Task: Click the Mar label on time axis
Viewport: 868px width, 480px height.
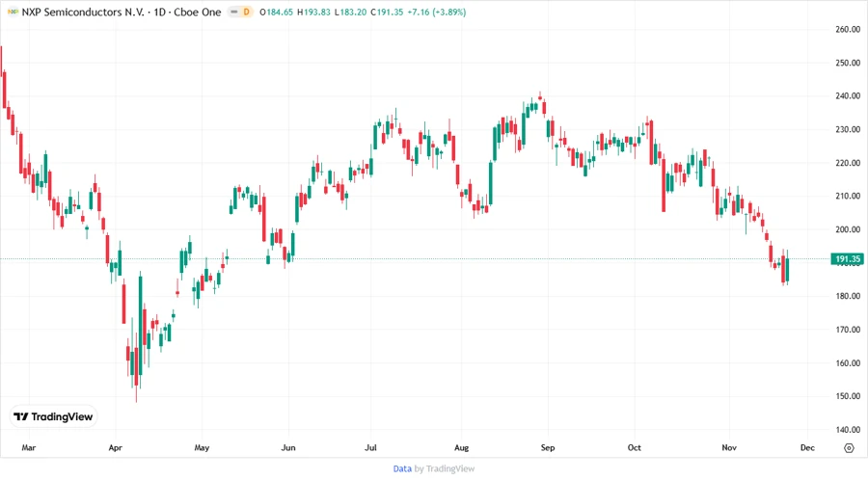Action: (29, 447)
